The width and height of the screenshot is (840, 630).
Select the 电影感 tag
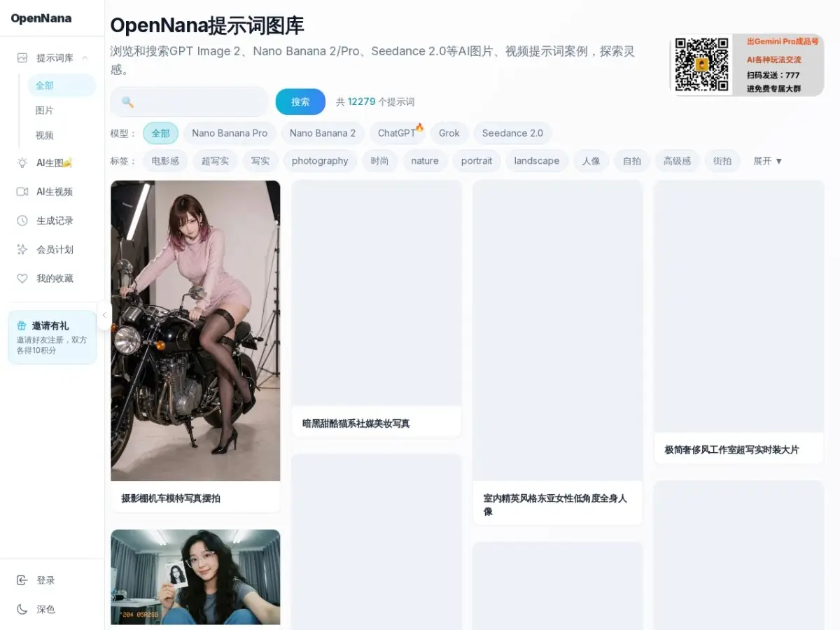pyautogui.click(x=165, y=161)
